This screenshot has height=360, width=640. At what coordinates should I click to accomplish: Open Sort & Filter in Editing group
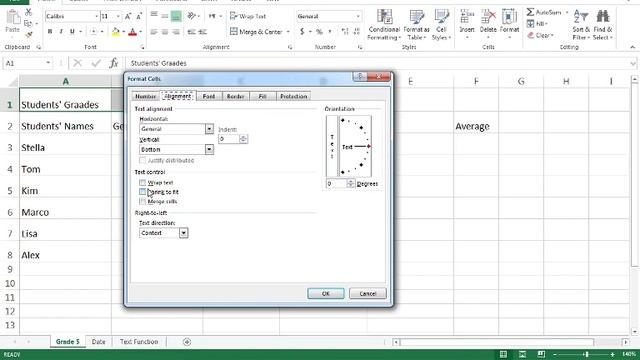pos(581,24)
